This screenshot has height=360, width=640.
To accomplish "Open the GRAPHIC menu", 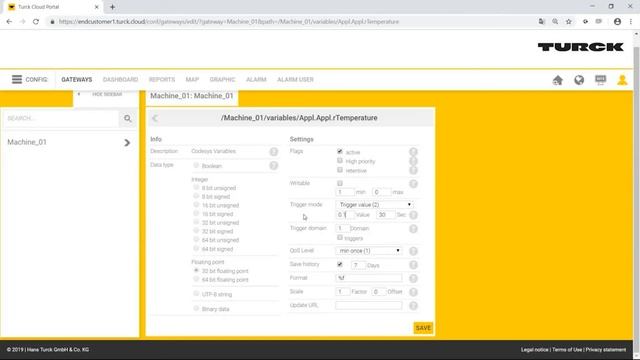I will tap(222, 80).
